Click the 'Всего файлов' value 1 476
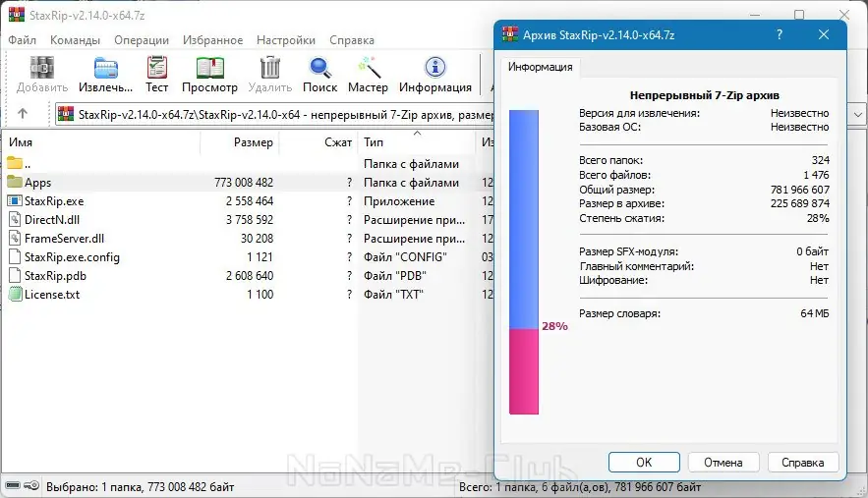 click(x=816, y=175)
